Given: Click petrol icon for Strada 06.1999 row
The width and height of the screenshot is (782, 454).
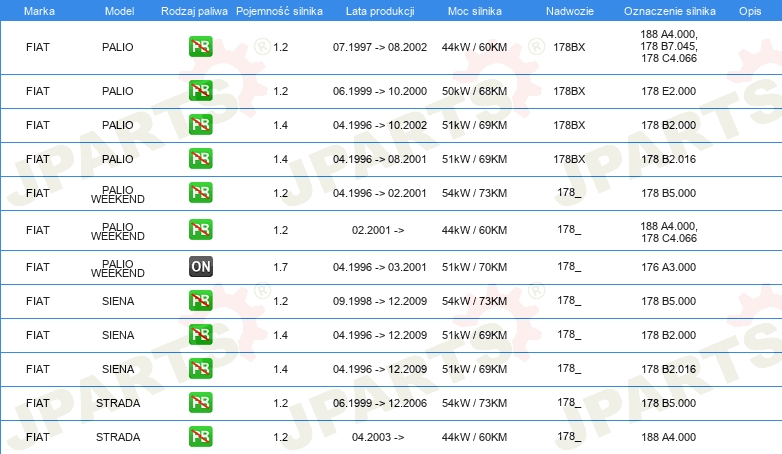Looking at the screenshot, I should tap(200, 402).
